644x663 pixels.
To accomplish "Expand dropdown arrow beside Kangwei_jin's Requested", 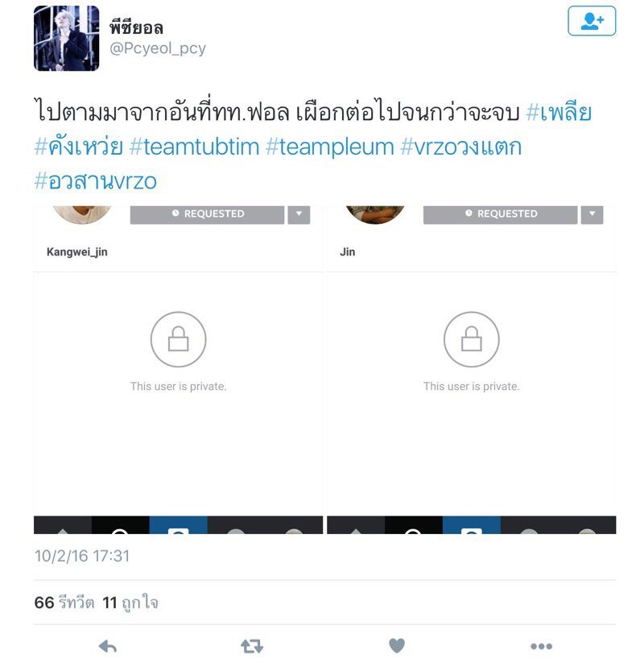I will [x=299, y=214].
